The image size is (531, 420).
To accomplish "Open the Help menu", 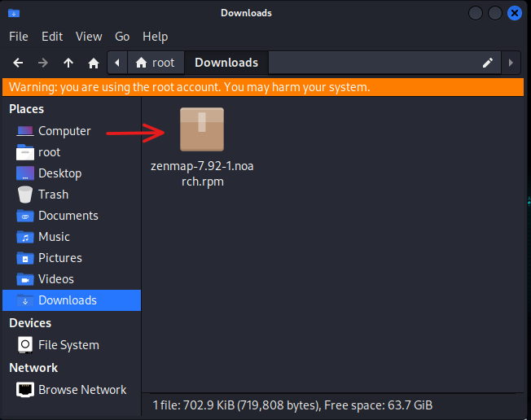I will (x=155, y=37).
